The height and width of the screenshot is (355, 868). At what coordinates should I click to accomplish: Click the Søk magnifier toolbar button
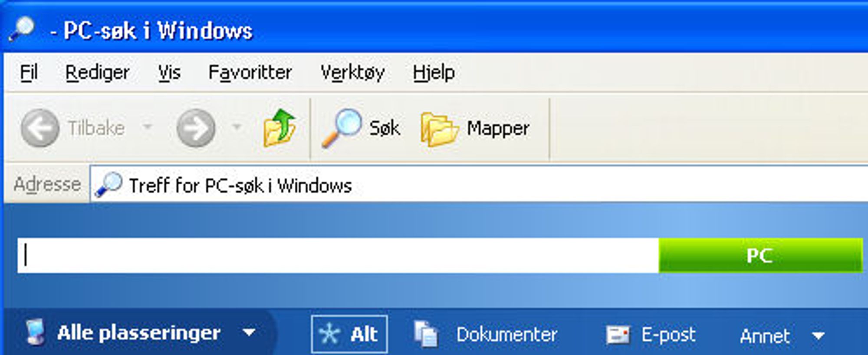pos(361,128)
